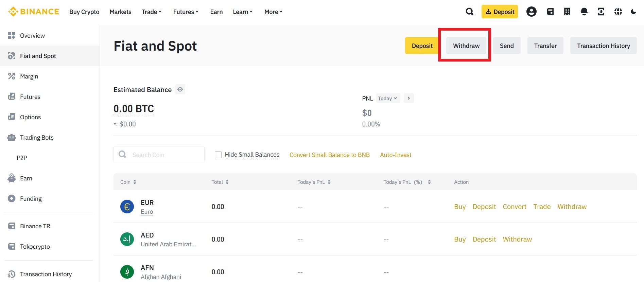Sort by Today's PnL (%) column

(407, 182)
